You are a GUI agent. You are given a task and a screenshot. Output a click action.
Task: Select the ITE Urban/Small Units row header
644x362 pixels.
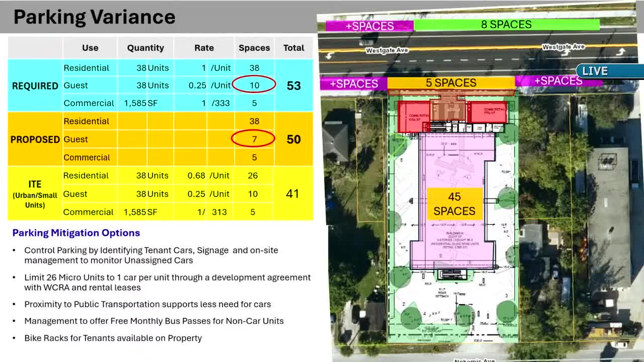tap(35, 194)
